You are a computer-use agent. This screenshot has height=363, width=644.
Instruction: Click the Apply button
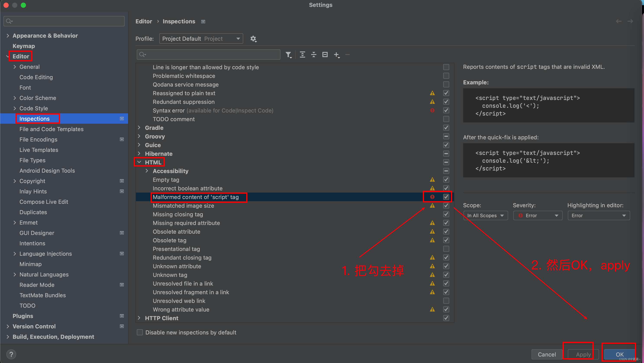pyautogui.click(x=583, y=354)
